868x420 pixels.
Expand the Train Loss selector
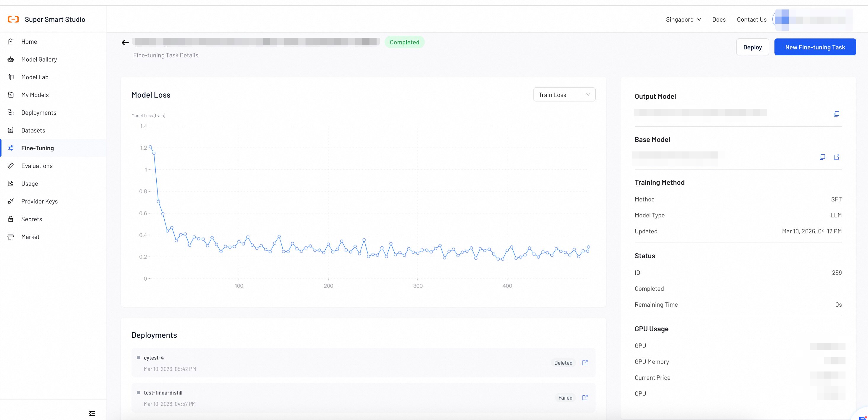pos(564,95)
